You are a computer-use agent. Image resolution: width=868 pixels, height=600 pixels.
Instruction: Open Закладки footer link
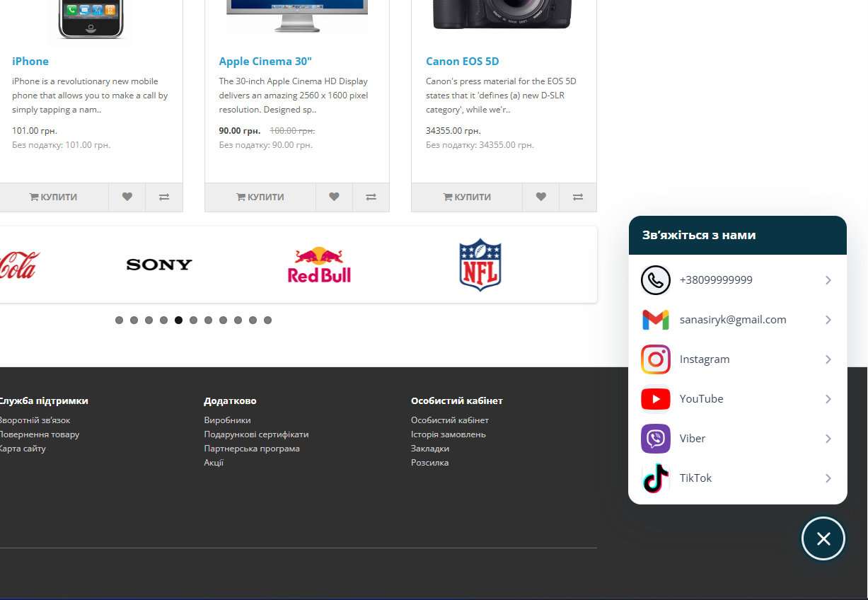(430, 449)
